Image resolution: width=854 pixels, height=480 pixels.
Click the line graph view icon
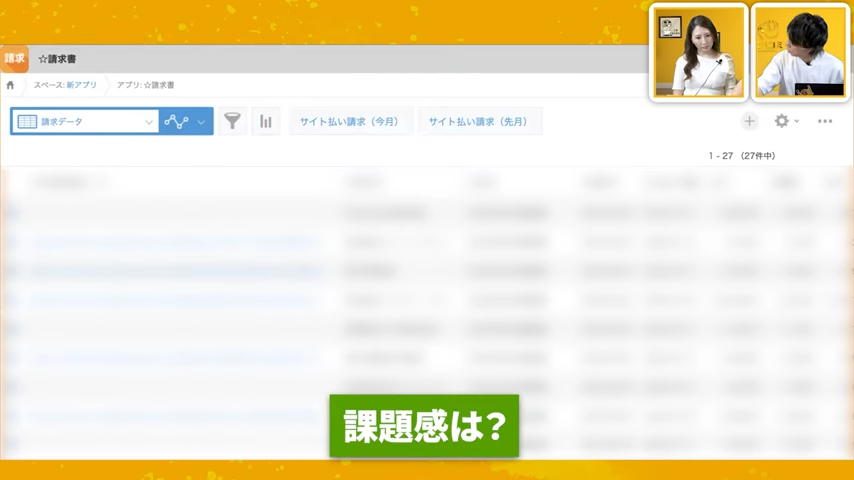(177, 121)
